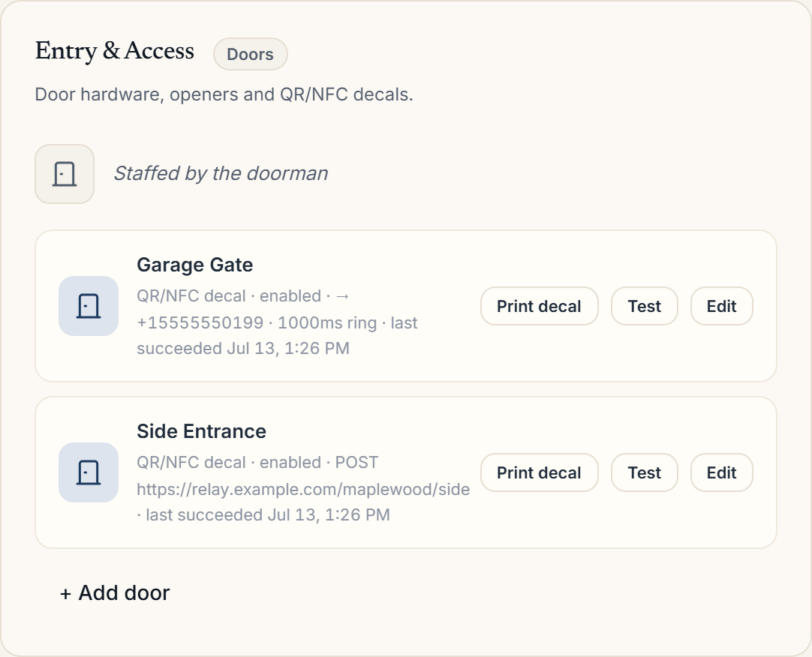
Task: Click the Garage Gate title
Action: (194, 265)
